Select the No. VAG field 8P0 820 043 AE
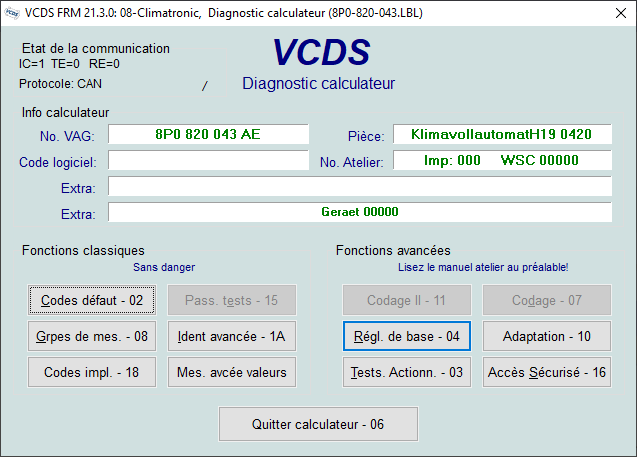 point(208,134)
